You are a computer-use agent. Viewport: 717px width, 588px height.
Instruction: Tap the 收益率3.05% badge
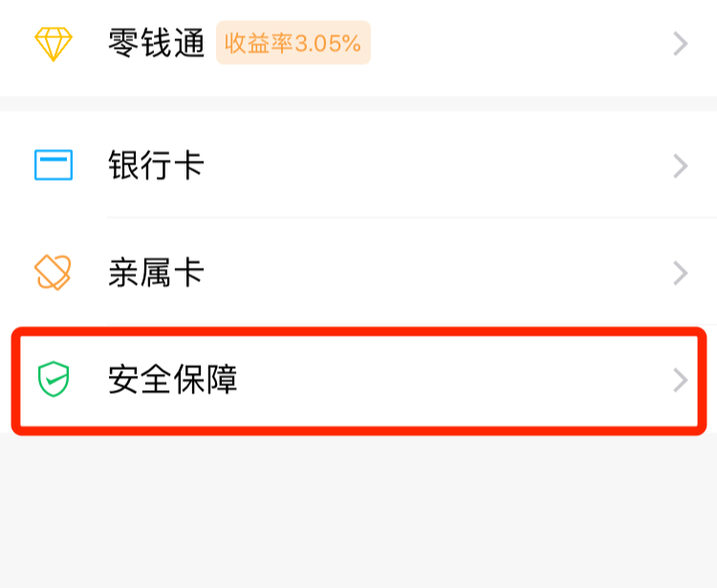click(x=293, y=43)
